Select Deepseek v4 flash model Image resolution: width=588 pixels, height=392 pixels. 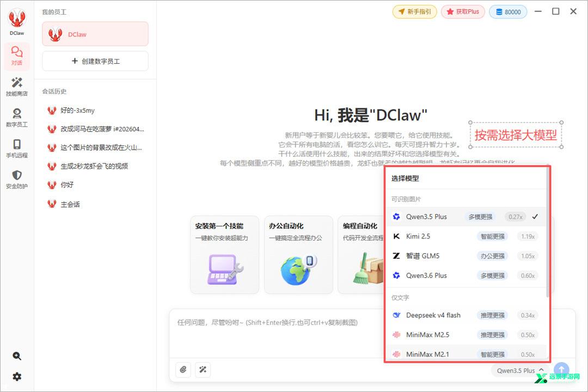tap(465, 315)
